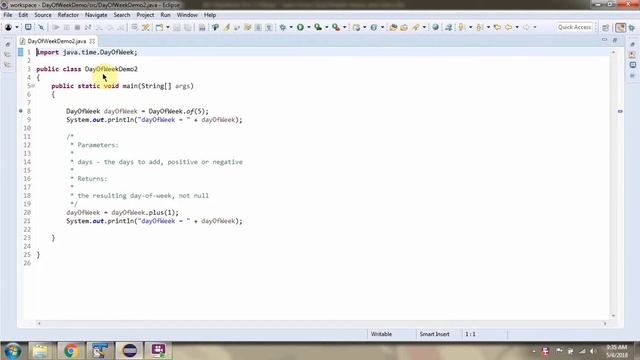Click the External Tools run icon
The height and width of the screenshot is (360, 640).
tap(336, 27)
